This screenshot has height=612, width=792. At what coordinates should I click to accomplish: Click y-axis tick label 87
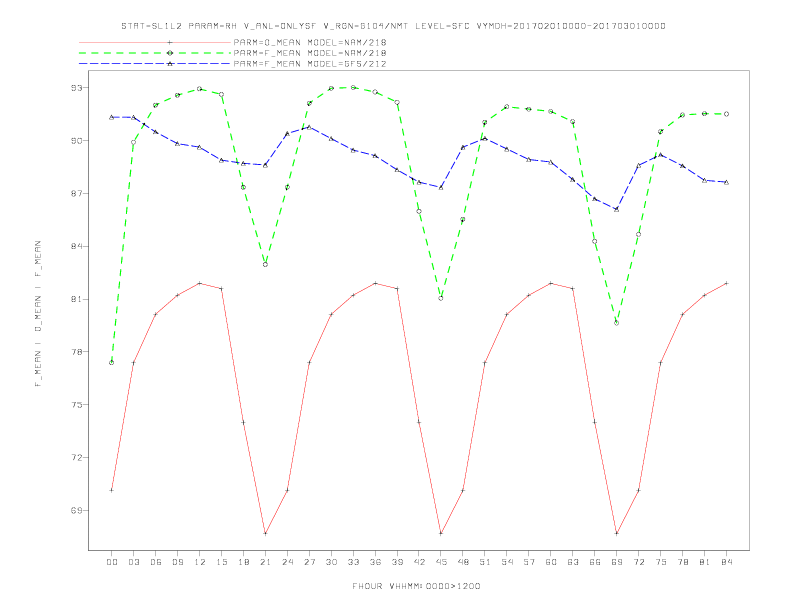(76, 193)
